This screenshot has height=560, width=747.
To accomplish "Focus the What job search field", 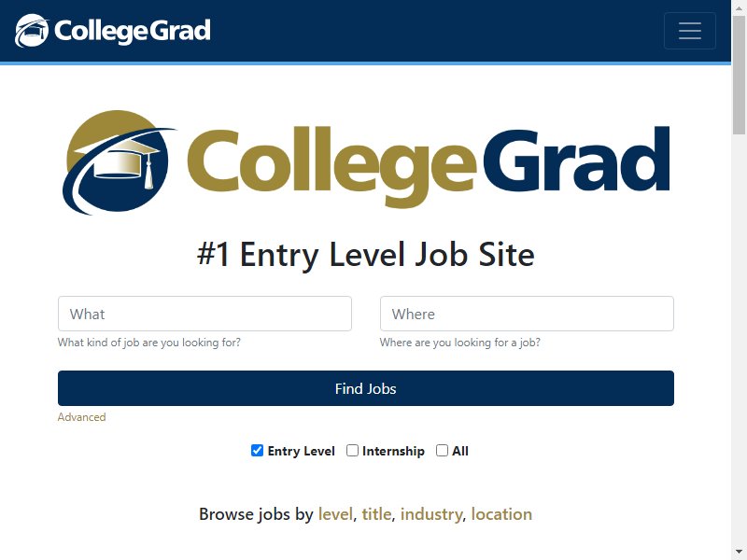I will tap(204, 314).
